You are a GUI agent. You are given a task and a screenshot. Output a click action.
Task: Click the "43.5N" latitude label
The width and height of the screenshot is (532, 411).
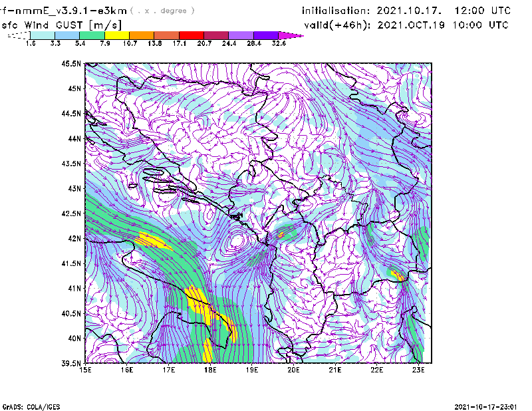pyautogui.click(x=72, y=164)
